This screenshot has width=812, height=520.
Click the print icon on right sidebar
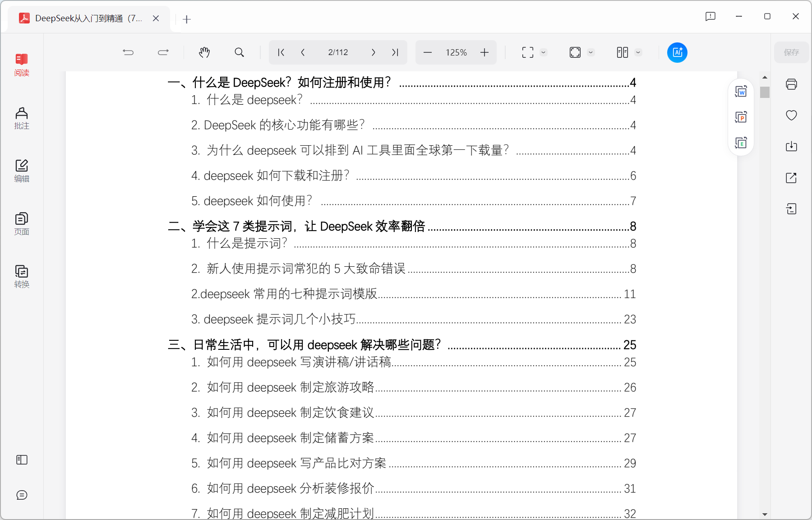tap(791, 84)
